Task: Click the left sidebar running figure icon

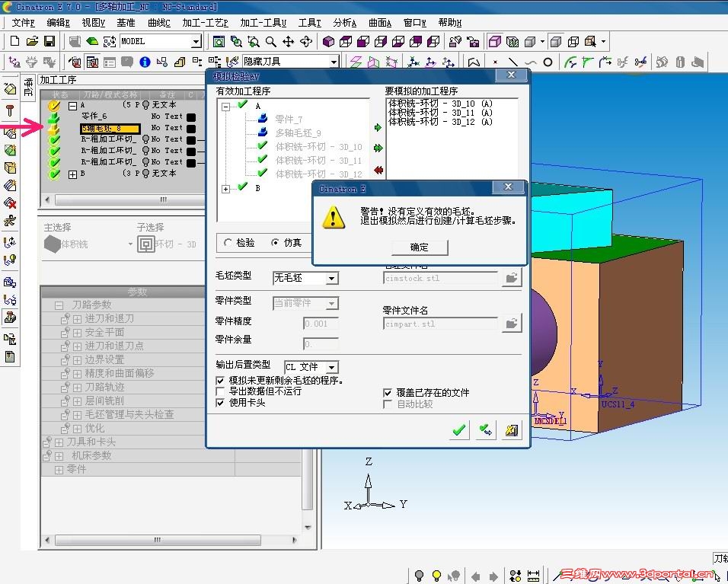Action: [x=10, y=221]
